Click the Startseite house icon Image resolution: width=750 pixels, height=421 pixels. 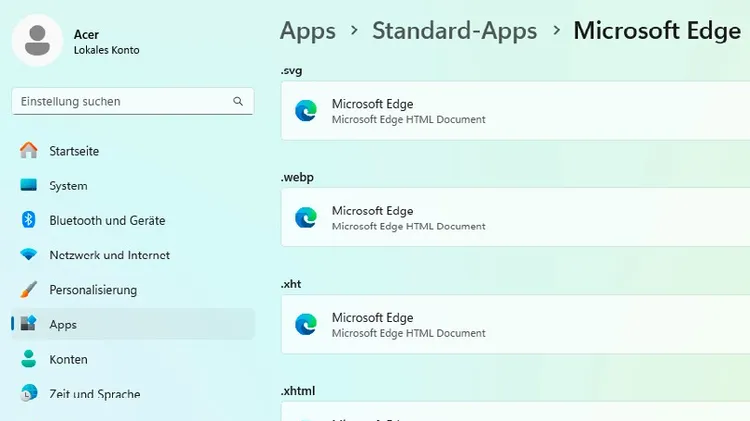[x=29, y=150]
